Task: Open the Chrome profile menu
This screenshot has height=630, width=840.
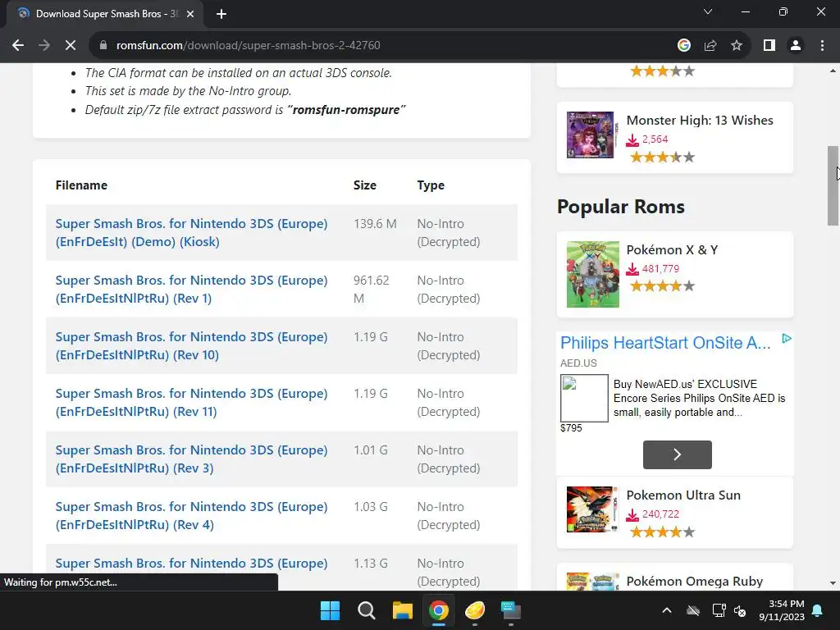Action: 796,46
